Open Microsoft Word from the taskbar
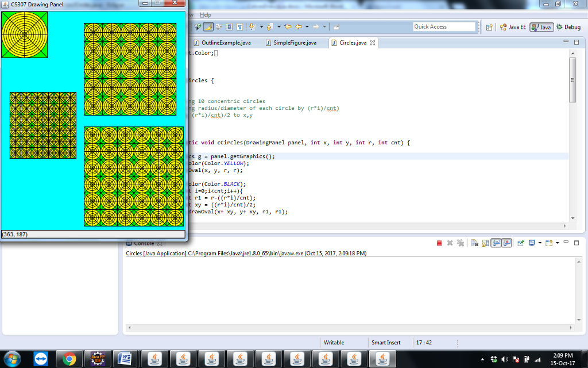Viewport: 588px width, 368px height. click(125, 359)
